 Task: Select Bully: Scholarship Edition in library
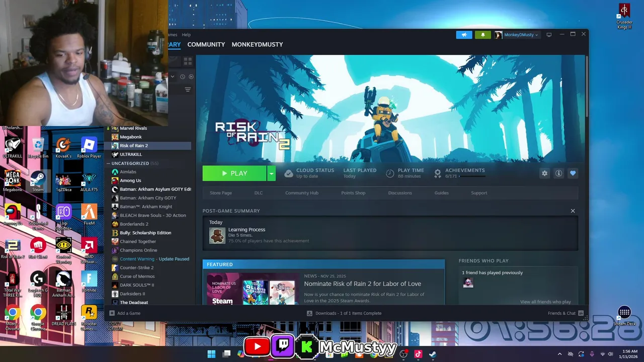pyautogui.click(x=145, y=233)
